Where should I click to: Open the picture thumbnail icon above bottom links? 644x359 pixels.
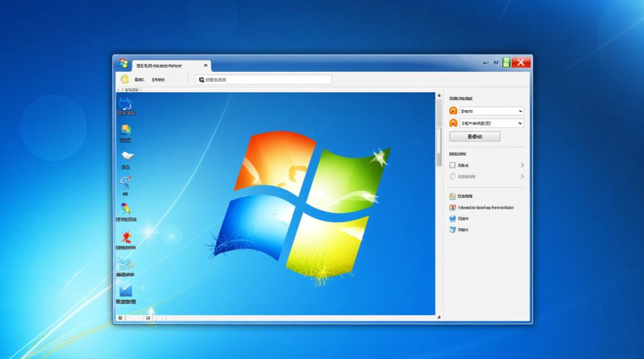click(x=452, y=196)
